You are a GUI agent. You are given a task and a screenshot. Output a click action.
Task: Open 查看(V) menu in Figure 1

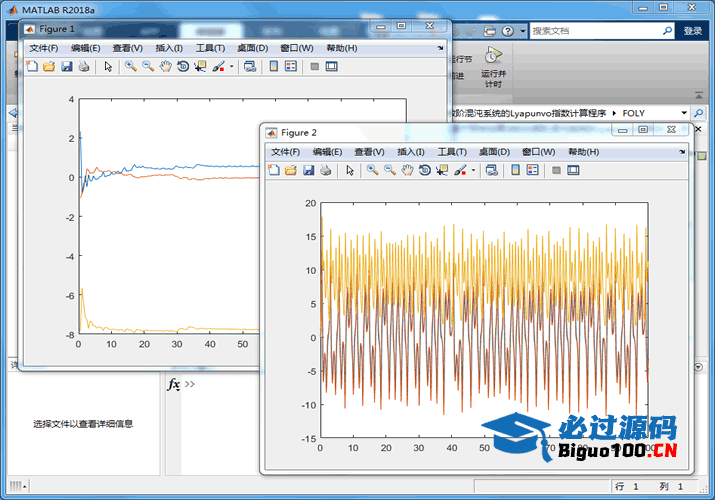coord(128,48)
